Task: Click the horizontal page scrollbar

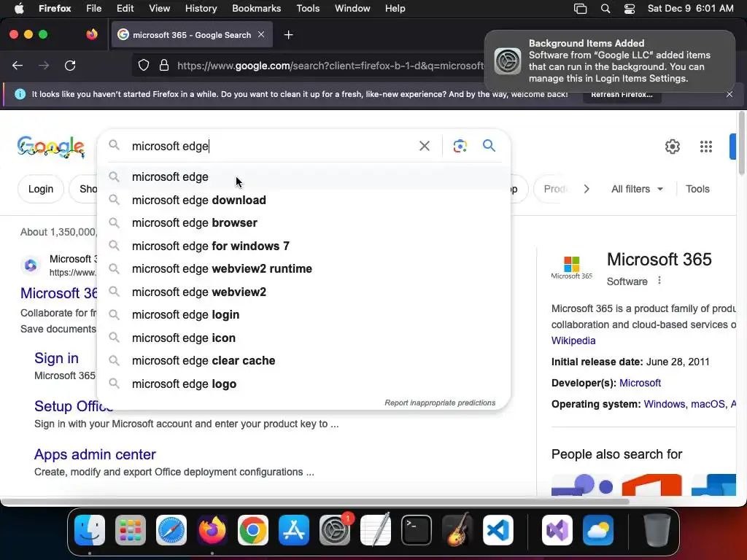Action: (x=314, y=501)
